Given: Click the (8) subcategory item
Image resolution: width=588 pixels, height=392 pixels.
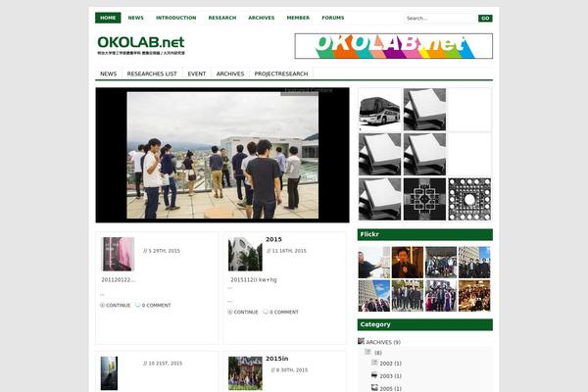Looking at the screenshot, I should tap(378, 353).
